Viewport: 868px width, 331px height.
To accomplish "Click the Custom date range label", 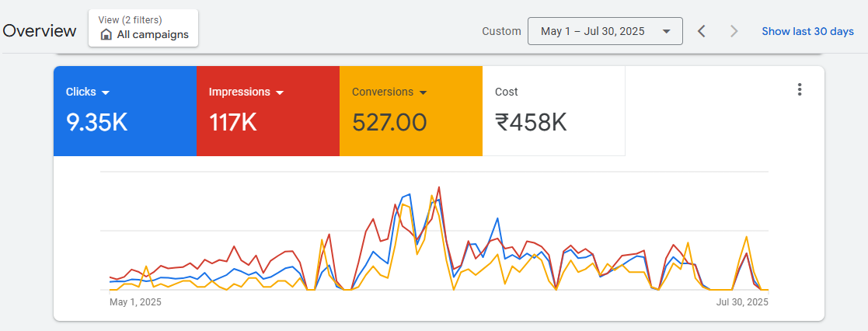I will 501,32.
